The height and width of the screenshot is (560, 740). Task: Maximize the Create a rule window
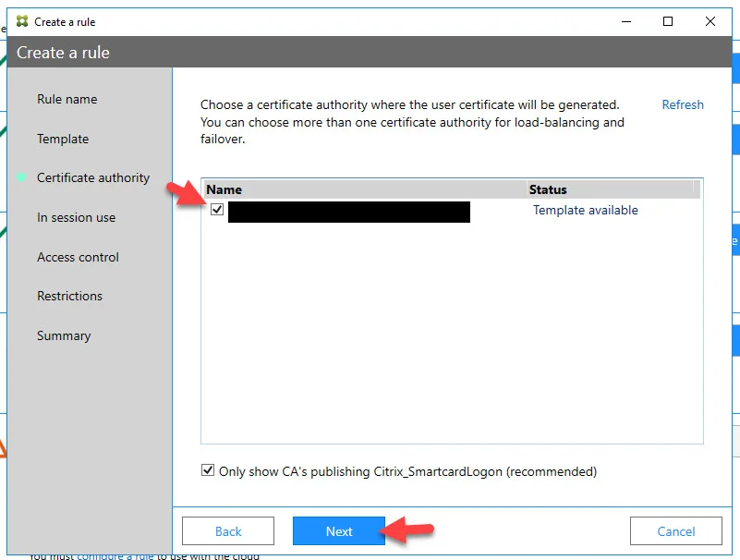[668, 21]
